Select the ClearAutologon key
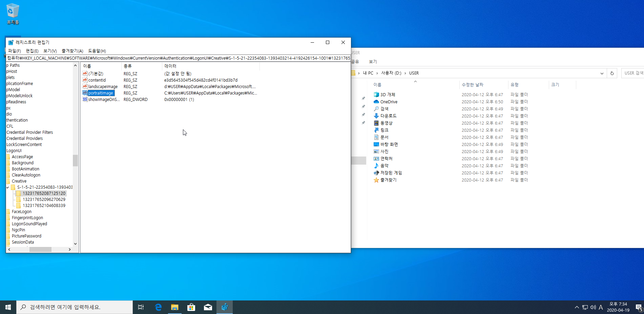 pyautogui.click(x=26, y=175)
